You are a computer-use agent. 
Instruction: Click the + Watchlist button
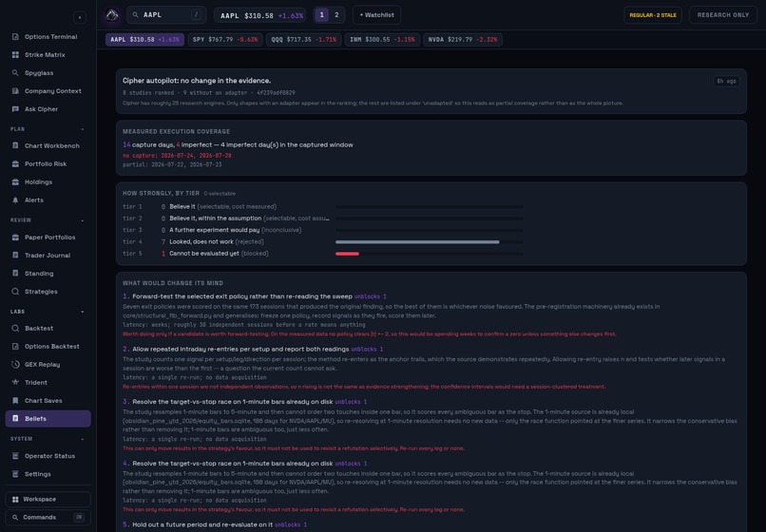pos(376,15)
